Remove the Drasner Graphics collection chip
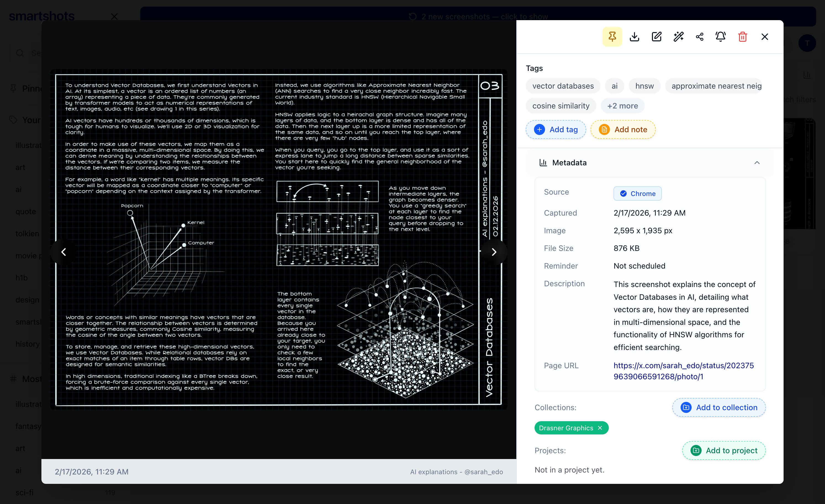Screen dimensions: 825x504 (600, 428)
